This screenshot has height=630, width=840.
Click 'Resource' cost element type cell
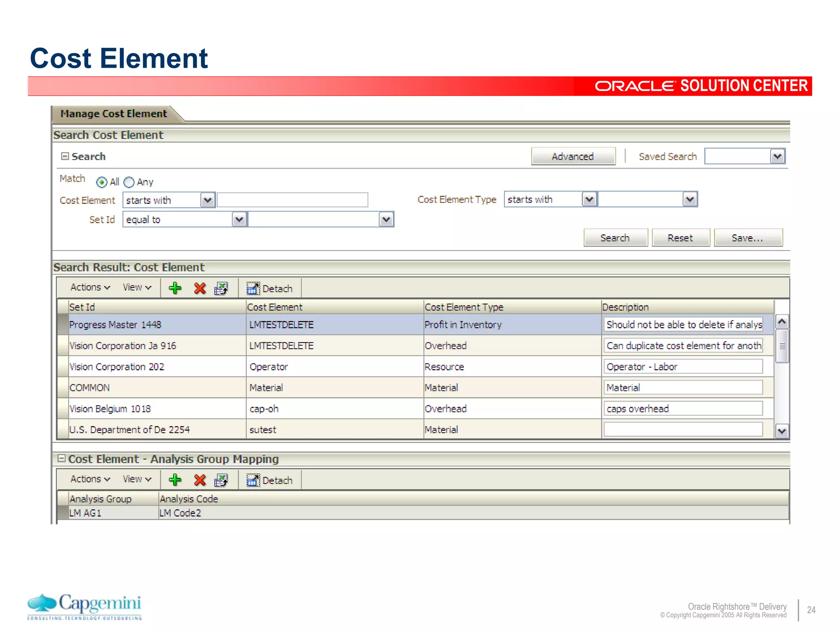(512, 367)
